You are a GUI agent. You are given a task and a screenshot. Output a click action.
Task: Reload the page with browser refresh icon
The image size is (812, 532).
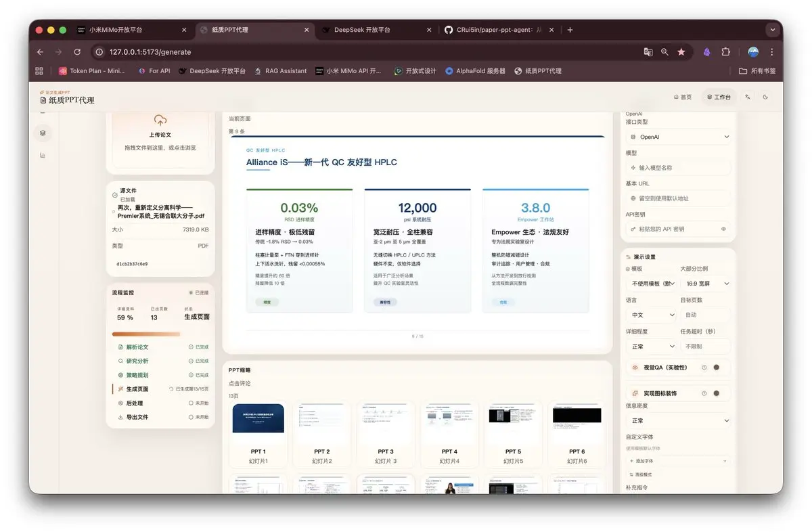click(x=77, y=51)
